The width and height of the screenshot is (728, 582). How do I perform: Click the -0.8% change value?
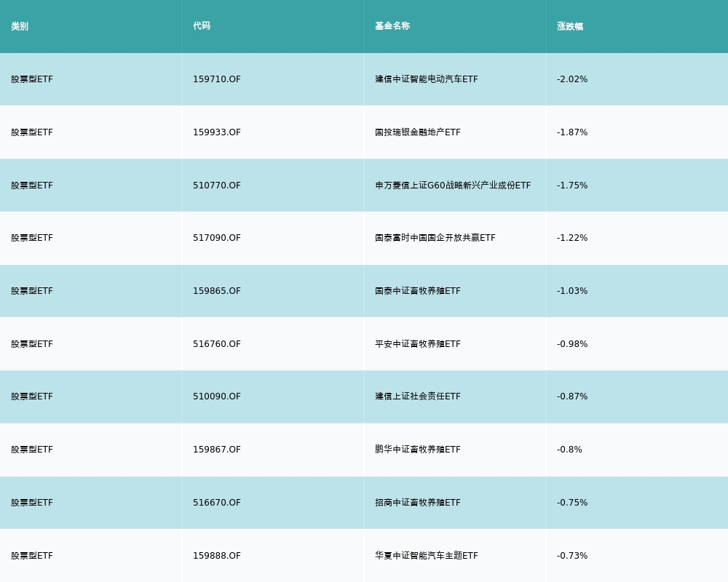coord(569,450)
